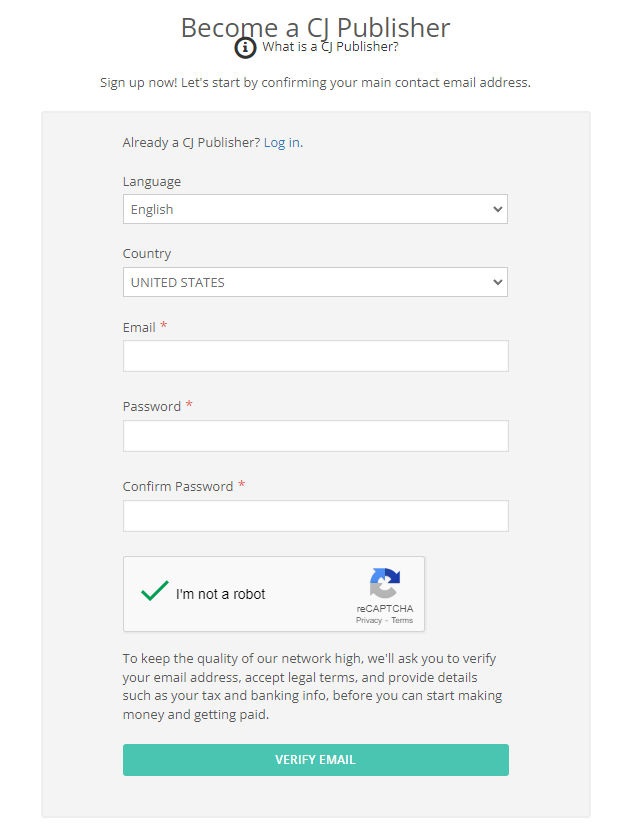This screenshot has height=835, width=624.
Task: Click the Password field label
Action: [x=152, y=406]
